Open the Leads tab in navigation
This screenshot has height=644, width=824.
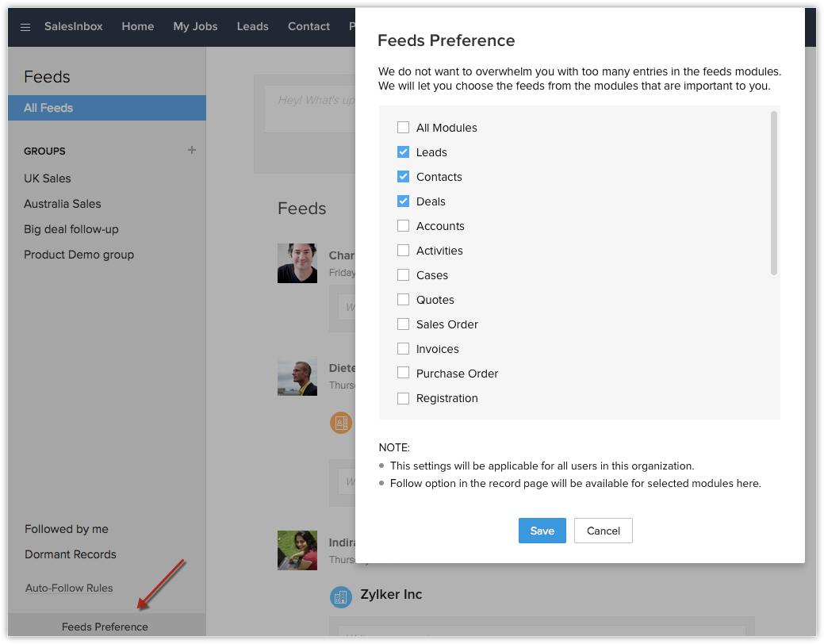[252, 26]
